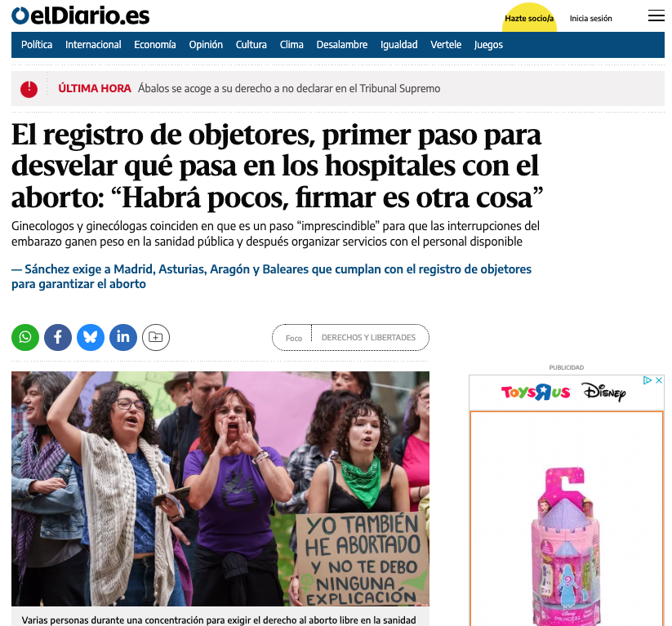Select the Derechos y Libertades focus tag

(368, 338)
